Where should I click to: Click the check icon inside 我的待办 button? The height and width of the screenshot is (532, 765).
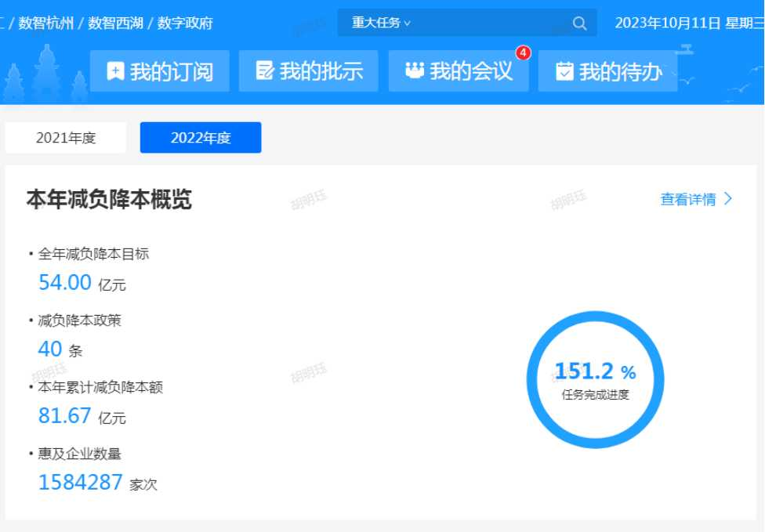564,71
